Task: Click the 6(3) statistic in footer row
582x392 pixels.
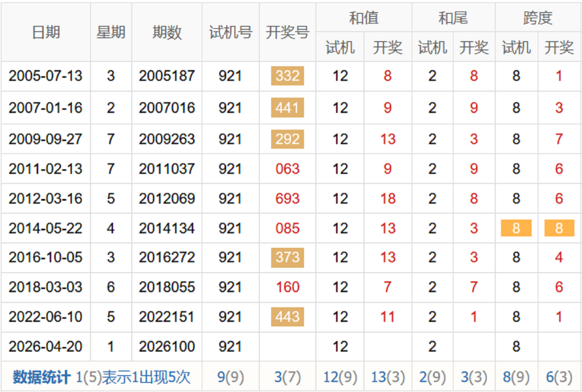Action: tap(559, 377)
